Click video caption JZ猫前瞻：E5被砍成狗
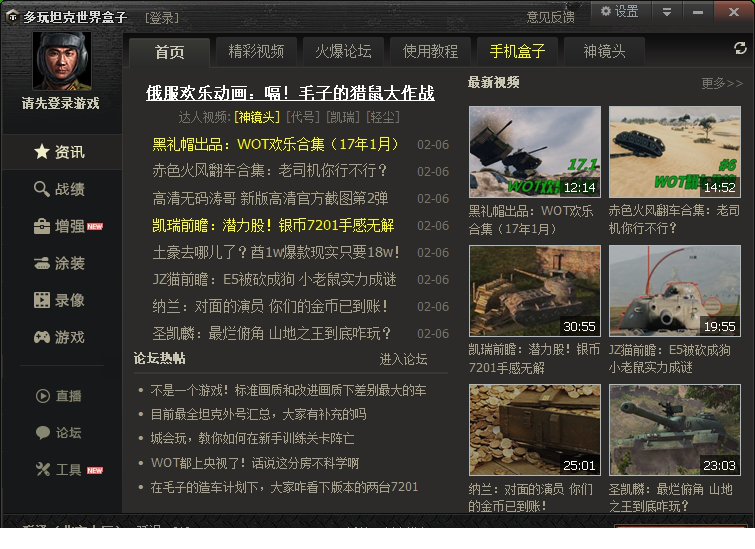 click(670, 359)
